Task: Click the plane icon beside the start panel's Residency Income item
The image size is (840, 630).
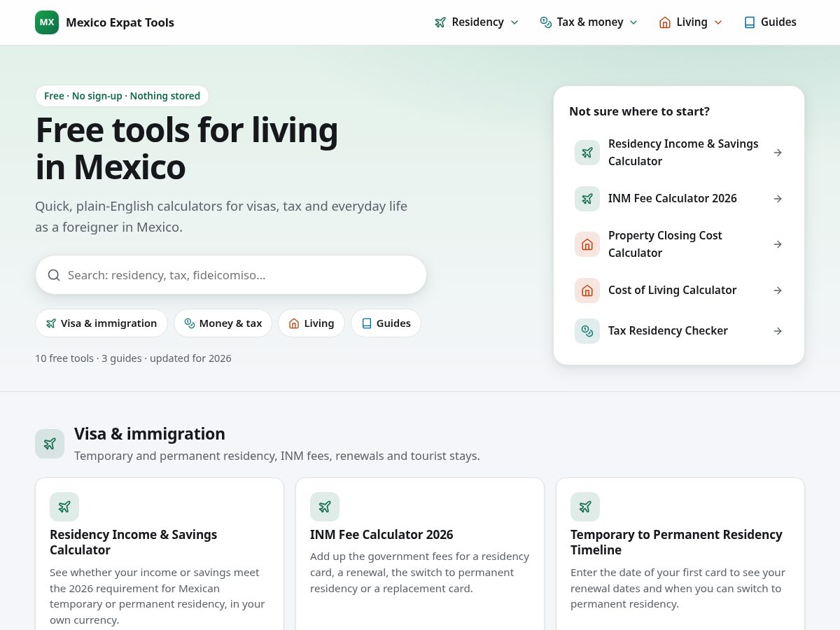Action: pyautogui.click(x=587, y=153)
